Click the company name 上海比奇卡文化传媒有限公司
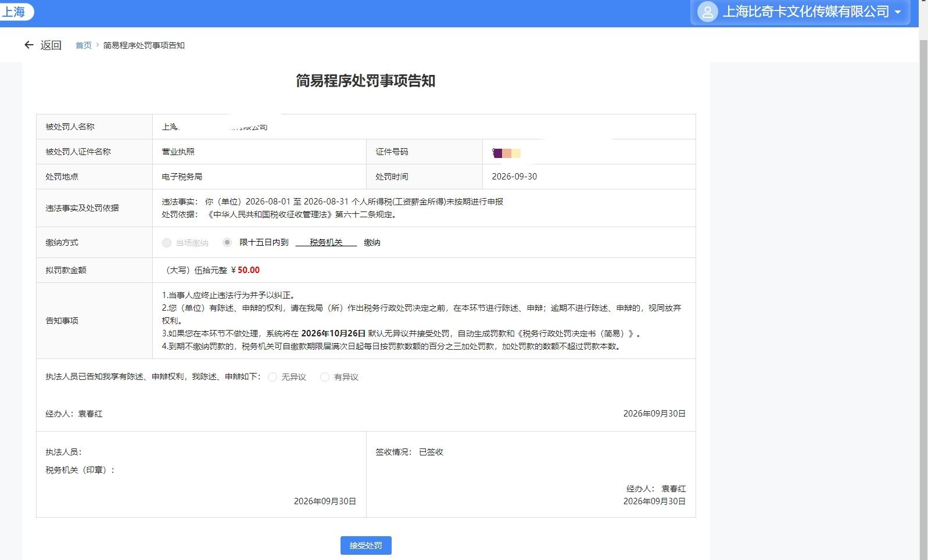Viewport: 928px width, 560px height. pyautogui.click(x=806, y=12)
